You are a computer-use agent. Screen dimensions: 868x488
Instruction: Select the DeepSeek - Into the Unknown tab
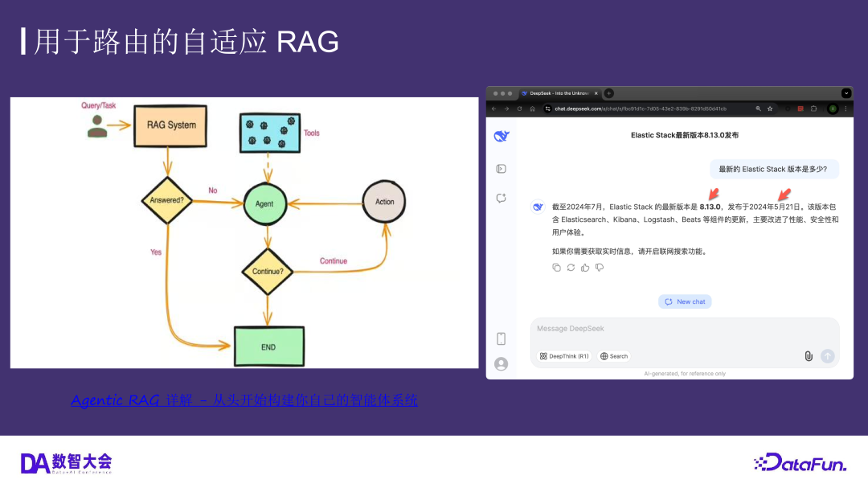(560, 93)
